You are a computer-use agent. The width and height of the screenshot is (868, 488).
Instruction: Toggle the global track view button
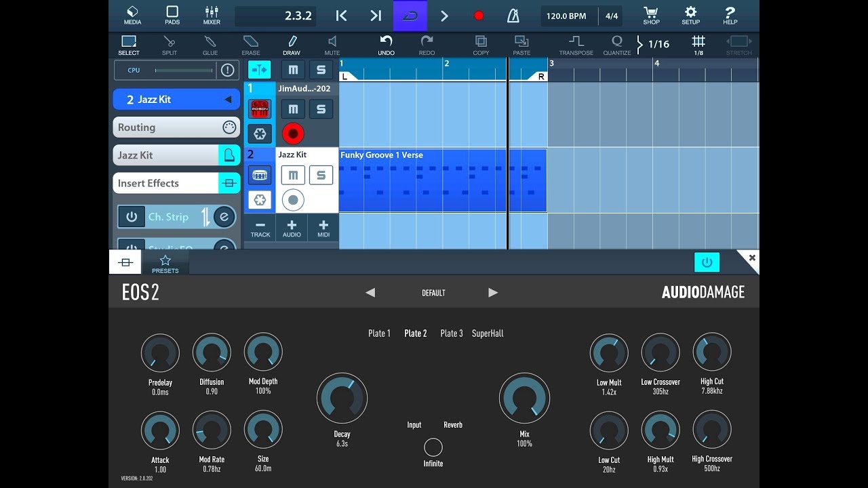(x=260, y=70)
